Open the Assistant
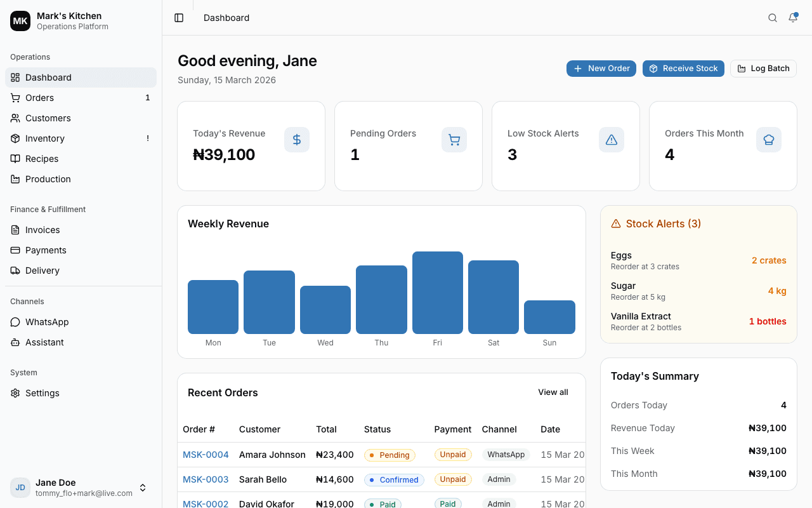 pyautogui.click(x=44, y=342)
